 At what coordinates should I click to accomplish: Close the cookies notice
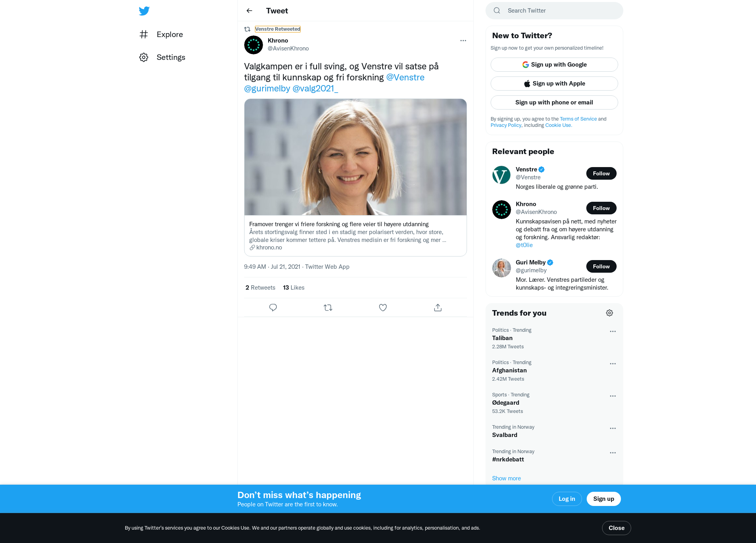[616, 528]
